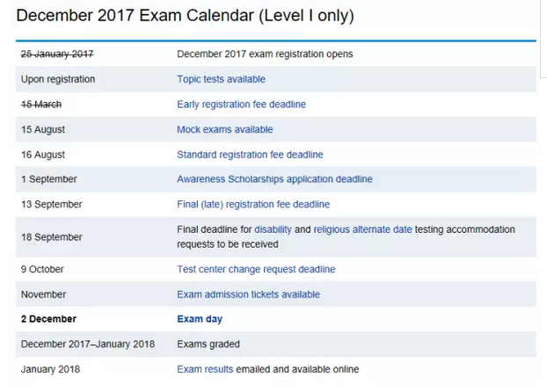
Task: Follow the Exam results link
Action: pos(204,369)
